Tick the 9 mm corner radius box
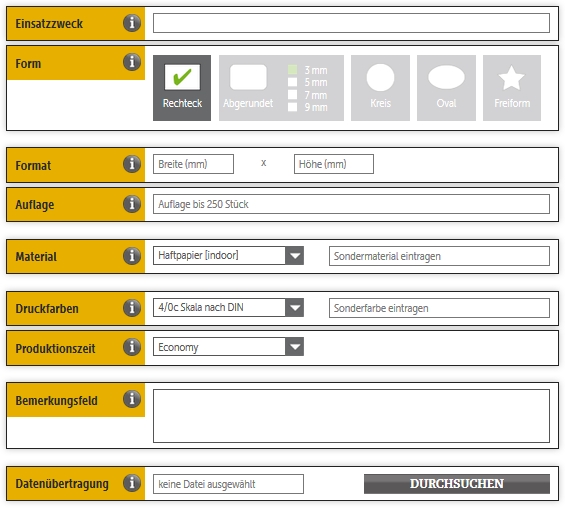565x508 pixels. click(293, 107)
